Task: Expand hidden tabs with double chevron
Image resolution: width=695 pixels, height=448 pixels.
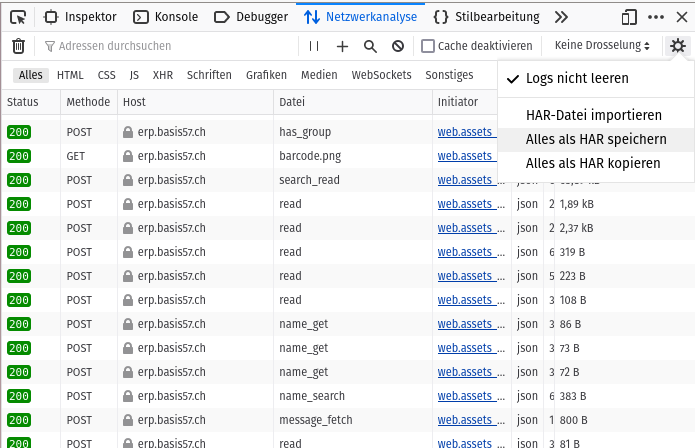Action: click(561, 17)
